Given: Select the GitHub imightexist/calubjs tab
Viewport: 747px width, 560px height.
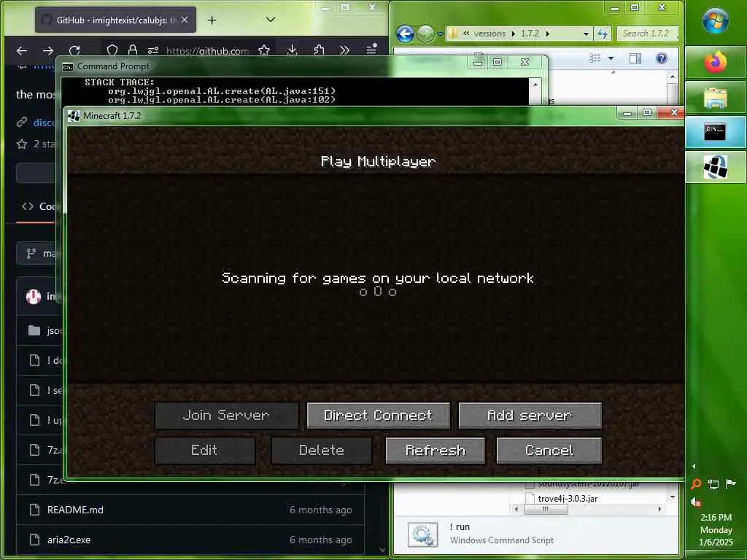Looking at the screenshot, I should (116, 20).
